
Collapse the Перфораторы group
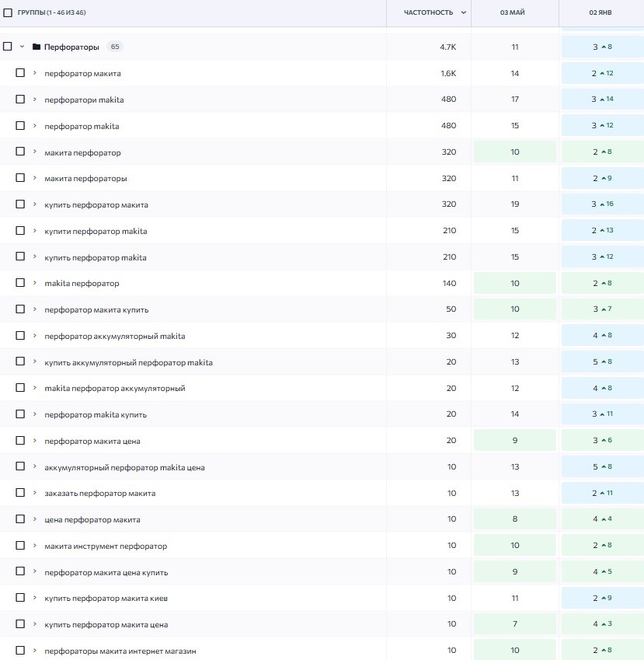22,47
